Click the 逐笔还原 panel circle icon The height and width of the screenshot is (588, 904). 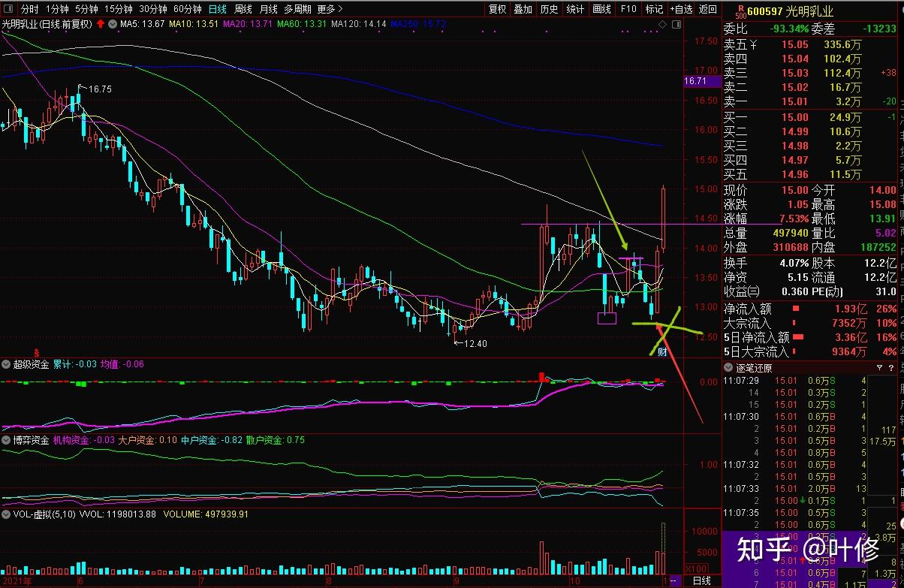(x=728, y=368)
